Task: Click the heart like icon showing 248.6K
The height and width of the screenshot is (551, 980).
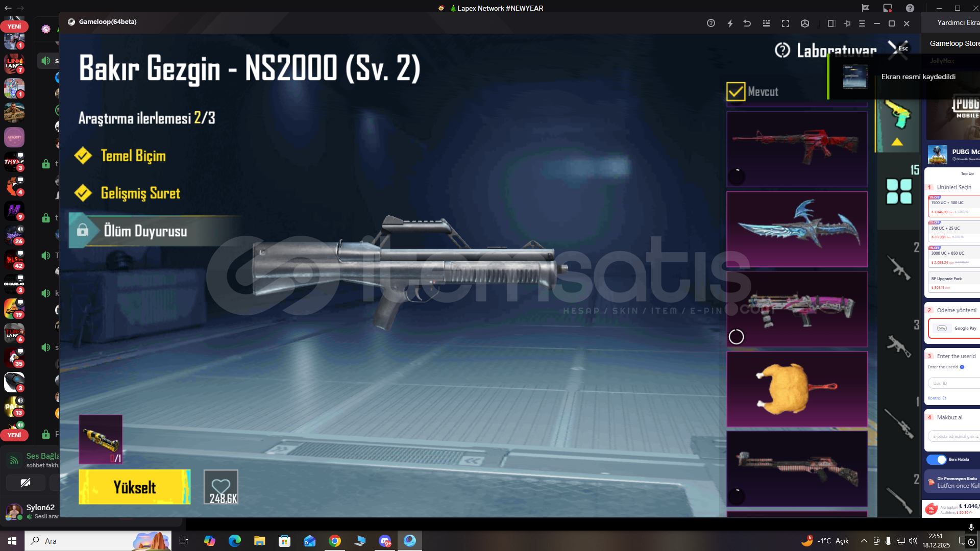Action: pos(220,487)
